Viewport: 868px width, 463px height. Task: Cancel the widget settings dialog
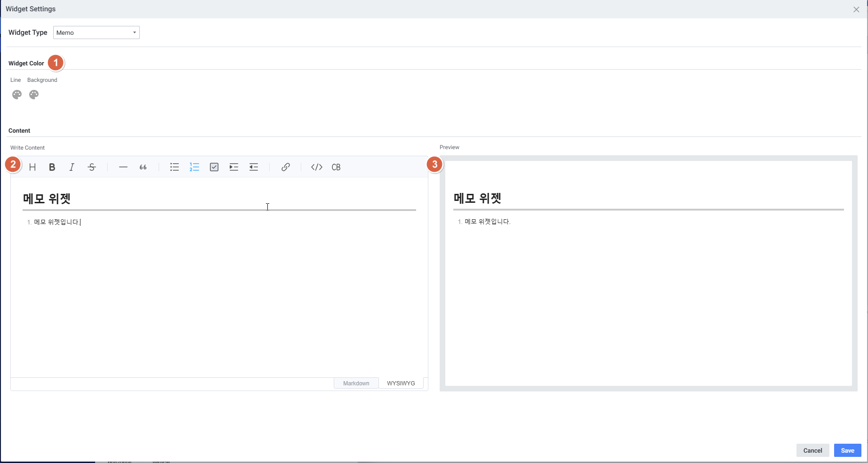tap(812, 450)
